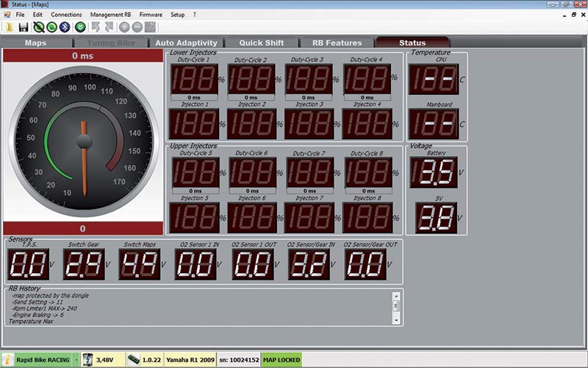The image size is (588, 368).
Task: Click the RB History scrollbar down arrow
Action: (x=396, y=320)
